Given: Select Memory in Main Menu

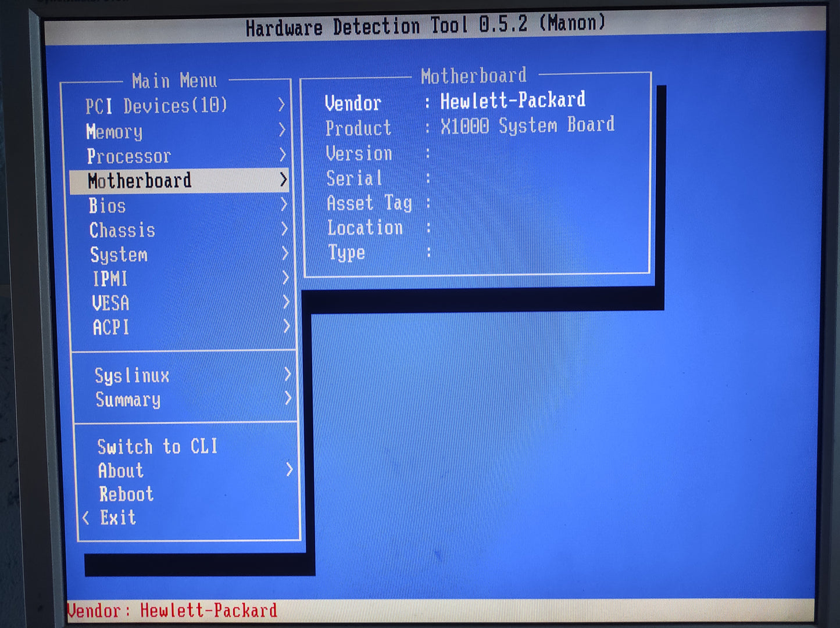Looking at the screenshot, I should pos(115,132).
